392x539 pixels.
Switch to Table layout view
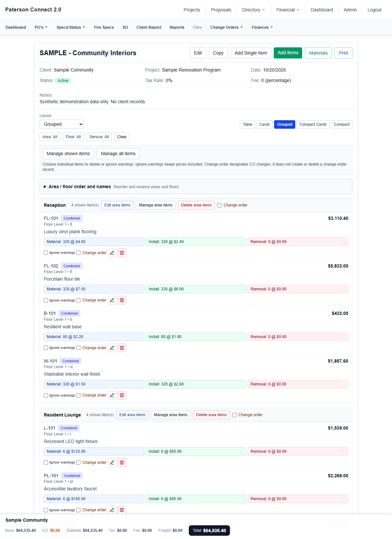(248, 124)
